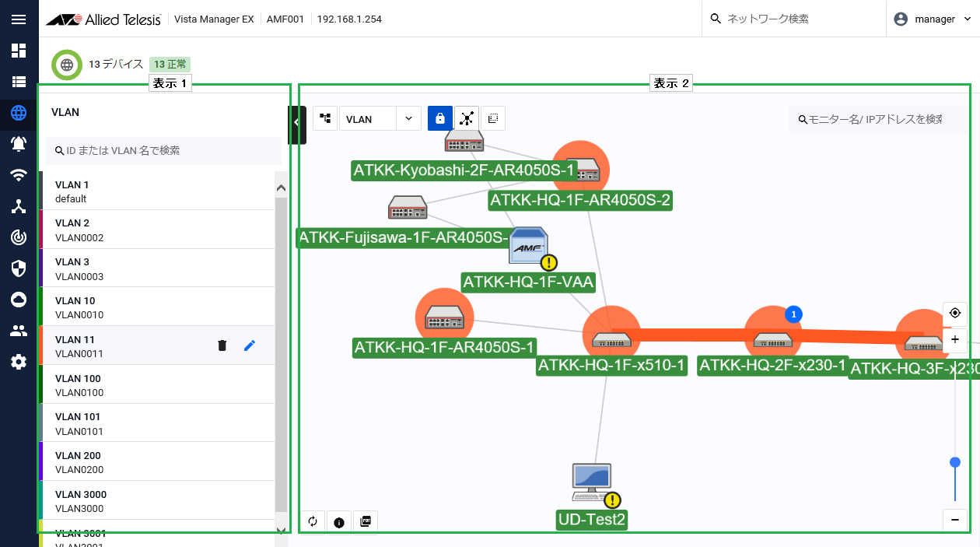This screenshot has height=547, width=980.
Task: Export the map as PDF
Action: 366,521
